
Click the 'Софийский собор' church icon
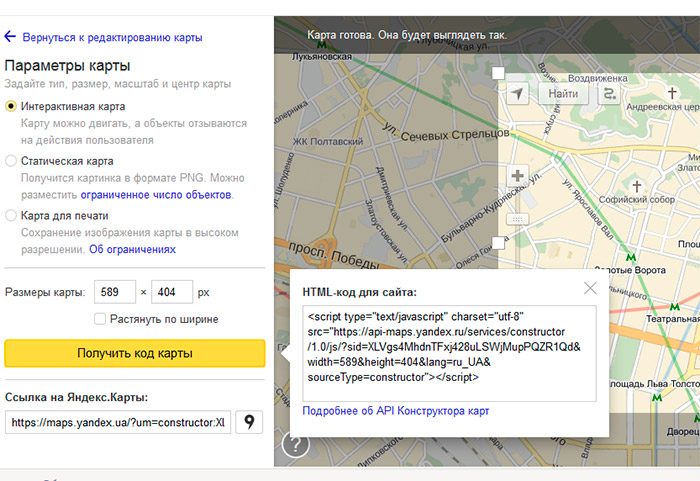point(637,186)
